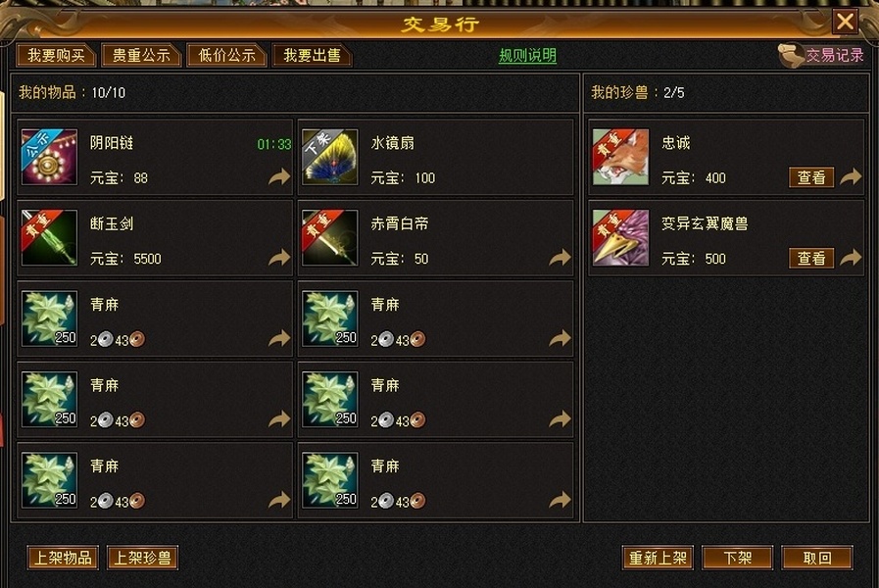The width and height of the screenshot is (879, 588).
Task: Open the 规则说明 rules link
Action: point(527,56)
